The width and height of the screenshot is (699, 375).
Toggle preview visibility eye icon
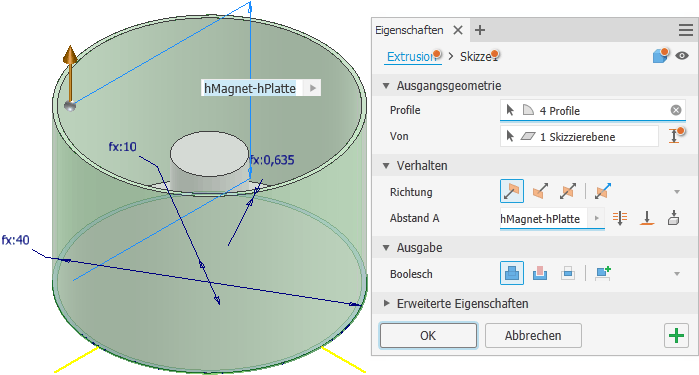point(682,56)
